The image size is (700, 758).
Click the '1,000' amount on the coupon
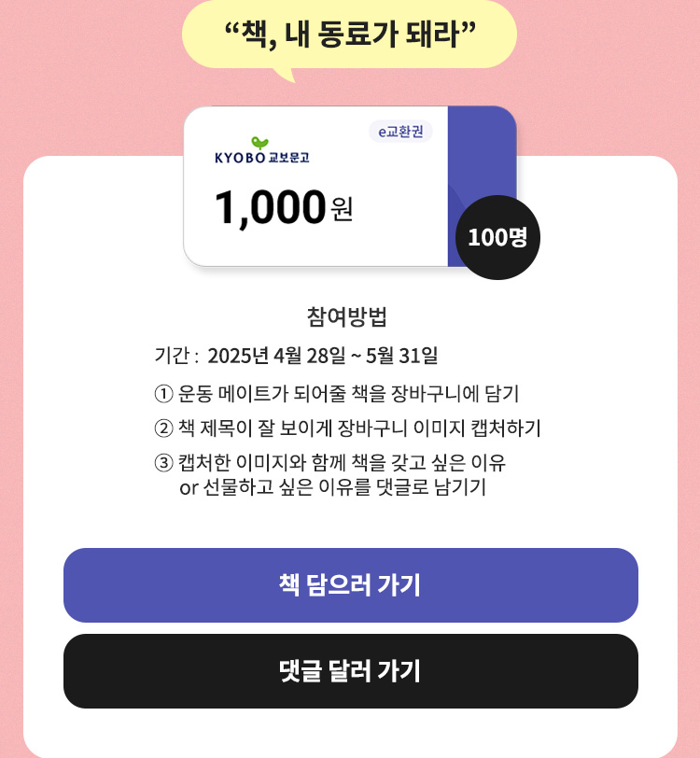click(x=270, y=206)
